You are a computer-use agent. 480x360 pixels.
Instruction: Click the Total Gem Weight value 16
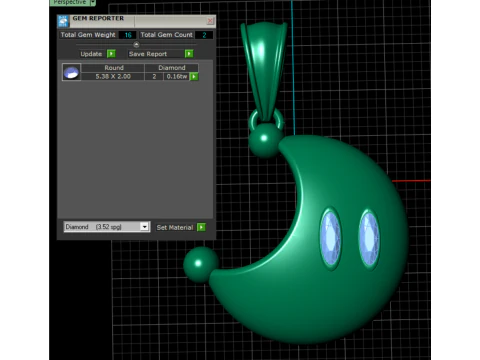[x=128, y=35]
